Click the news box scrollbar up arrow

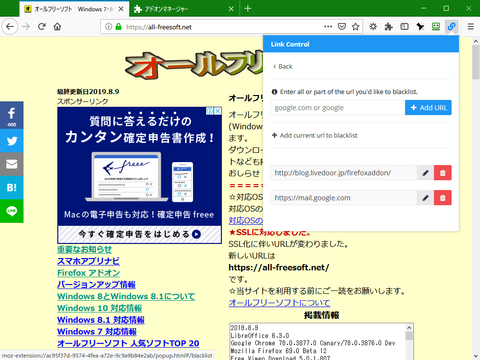pos(409,327)
